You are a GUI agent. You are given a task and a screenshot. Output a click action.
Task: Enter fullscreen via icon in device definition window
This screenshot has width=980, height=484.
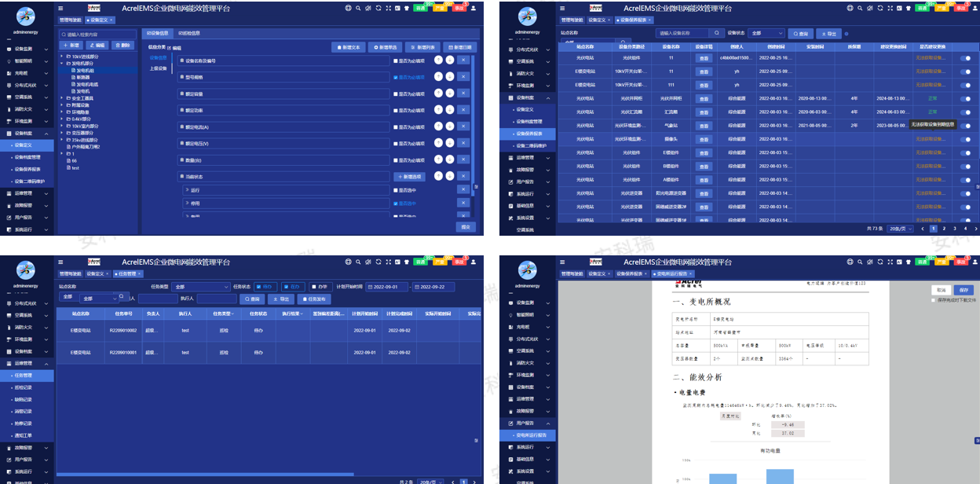pos(387,9)
